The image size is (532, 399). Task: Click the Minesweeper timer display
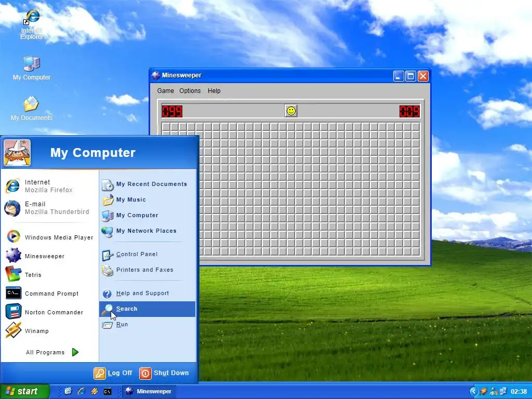coord(409,111)
